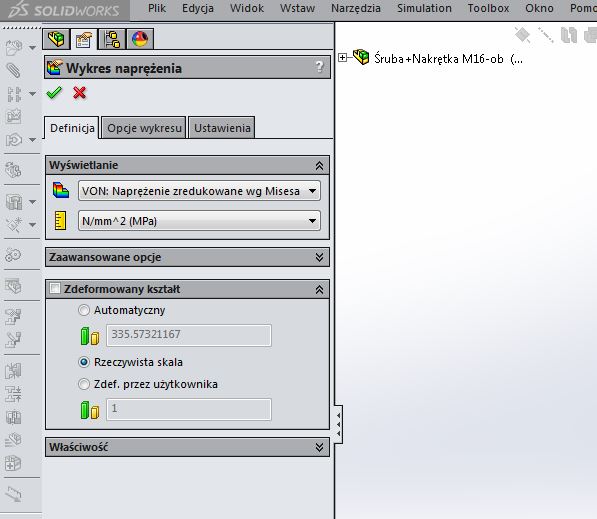Switch to the Ustawienia tab
Screen dimensions: 597x519
point(222,128)
